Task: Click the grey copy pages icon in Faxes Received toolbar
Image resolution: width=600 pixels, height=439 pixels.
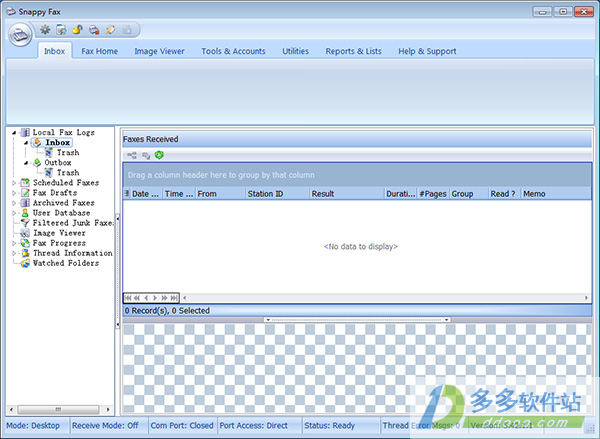Action: 146,155
